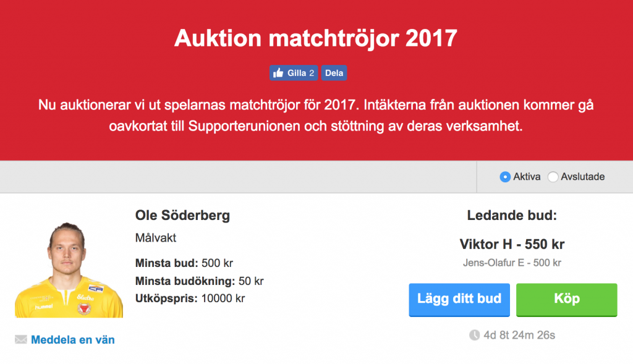Select the previous bid Jens-Olafur E
This screenshot has height=364, width=633.
(x=511, y=262)
